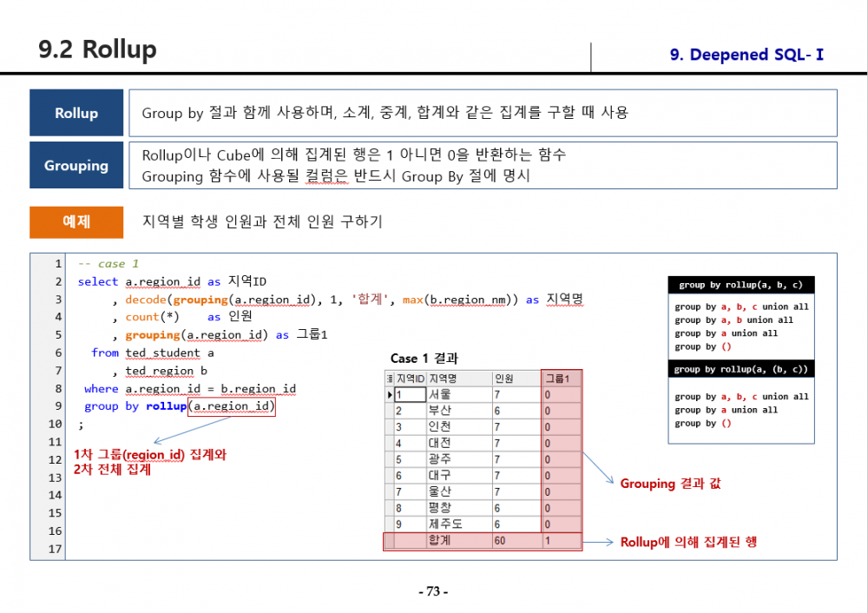Click the boxed "(a.region_id)" argument after rollup
The width and height of the screenshot is (868, 613).
[232, 406]
